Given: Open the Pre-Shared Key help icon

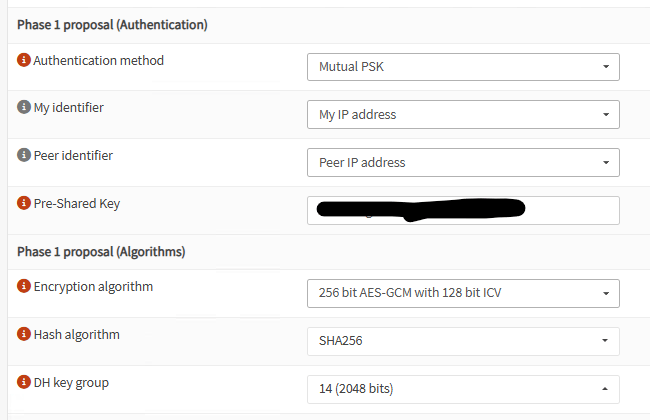Looking at the screenshot, I should [24, 203].
